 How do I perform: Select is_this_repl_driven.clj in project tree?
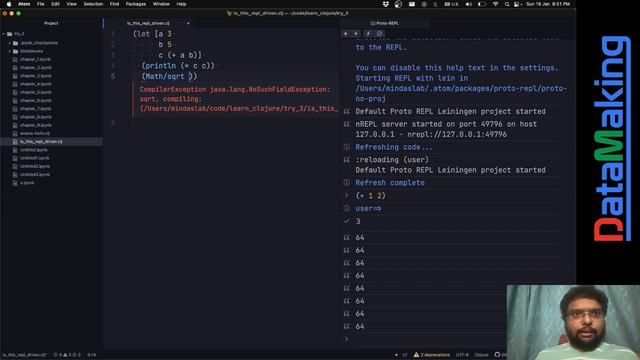pyautogui.click(x=41, y=142)
